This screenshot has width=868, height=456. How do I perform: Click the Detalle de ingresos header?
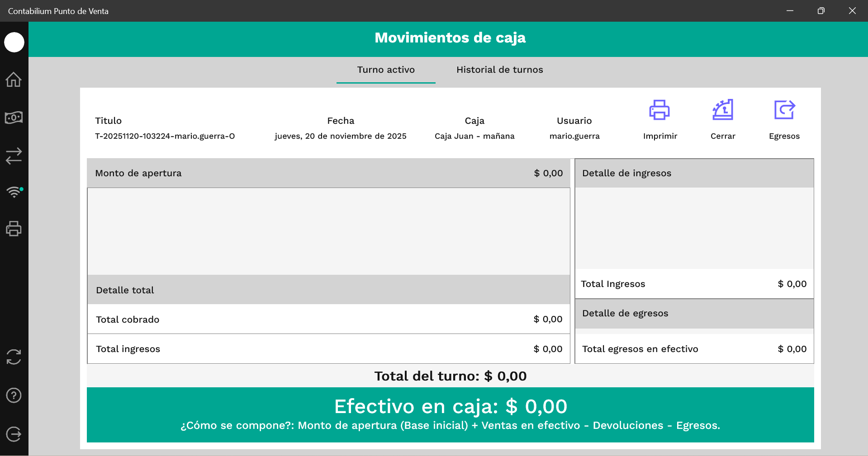point(694,173)
